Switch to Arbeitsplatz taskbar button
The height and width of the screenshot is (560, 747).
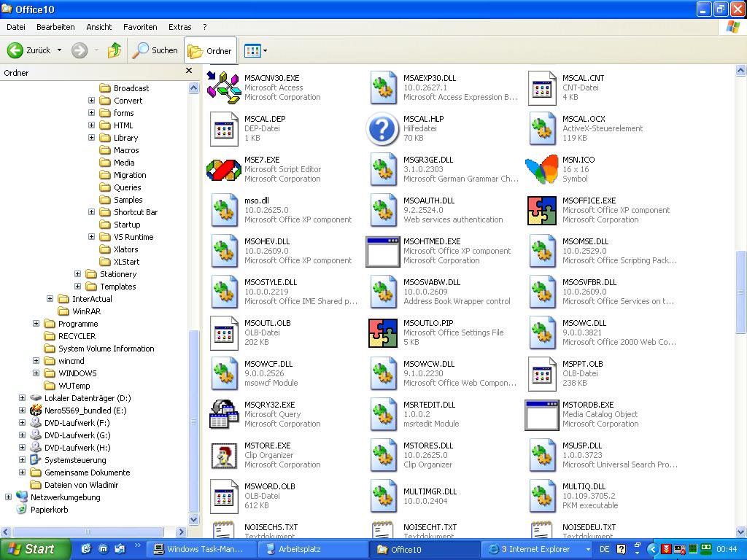(x=312, y=549)
